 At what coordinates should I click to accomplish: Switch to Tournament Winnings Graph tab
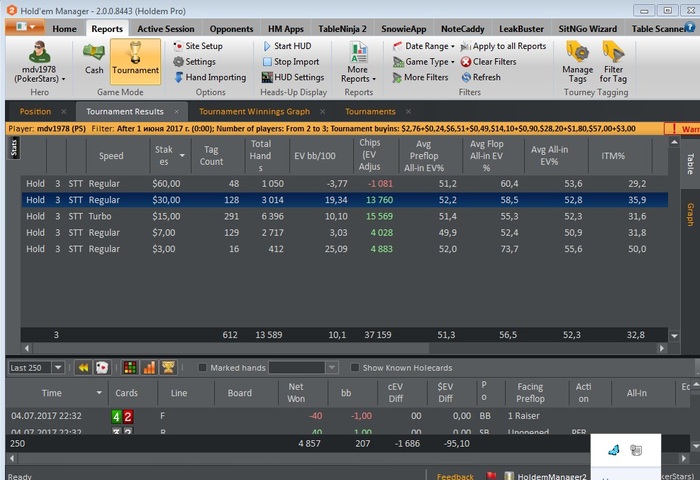click(x=254, y=112)
